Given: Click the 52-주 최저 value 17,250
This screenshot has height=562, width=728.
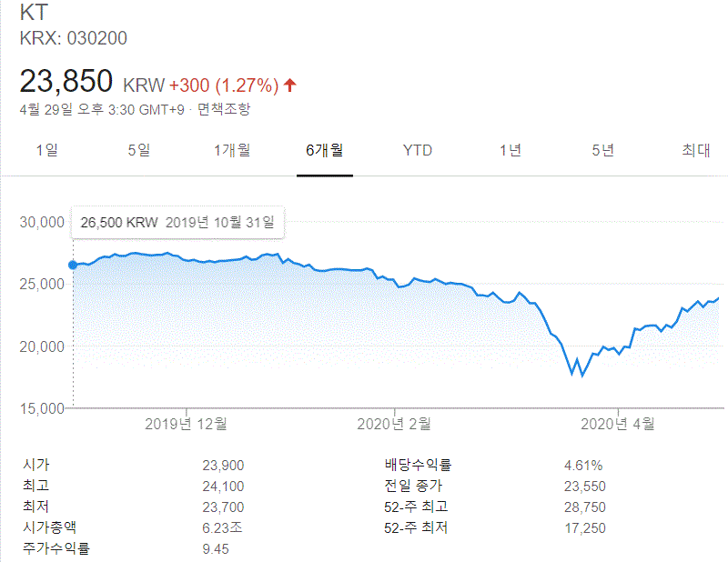Looking at the screenshot, I should pyautogui.click(x=584, y=527).
